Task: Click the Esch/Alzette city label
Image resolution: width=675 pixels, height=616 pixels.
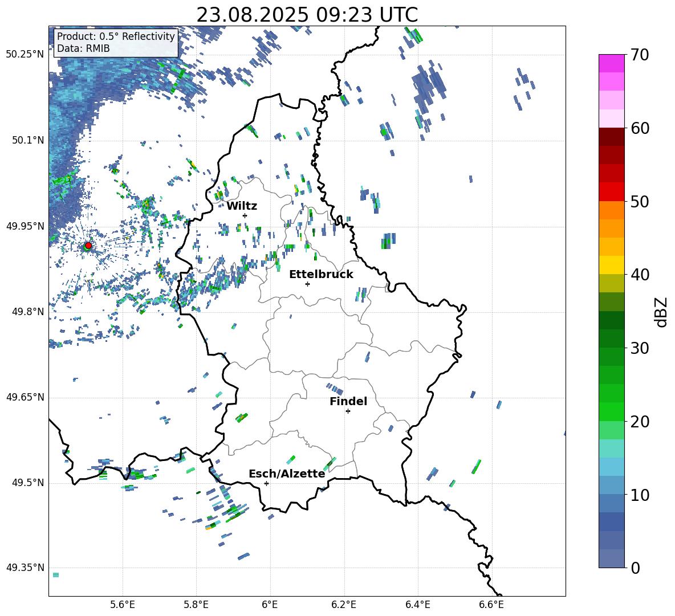Action: (287, 474)
